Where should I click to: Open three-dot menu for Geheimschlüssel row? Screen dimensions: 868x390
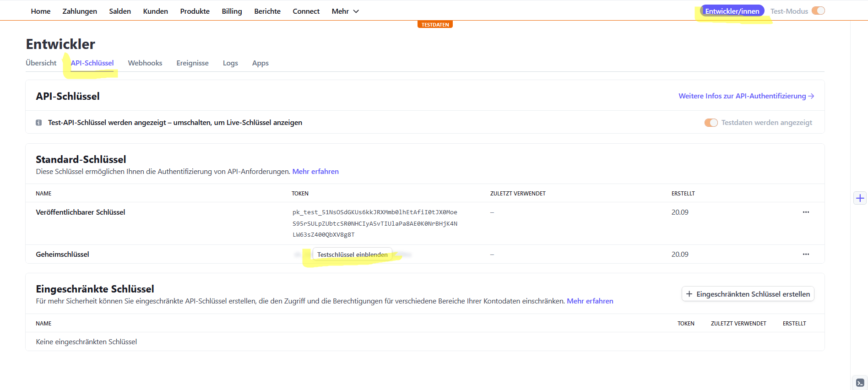tap(805, 255)
